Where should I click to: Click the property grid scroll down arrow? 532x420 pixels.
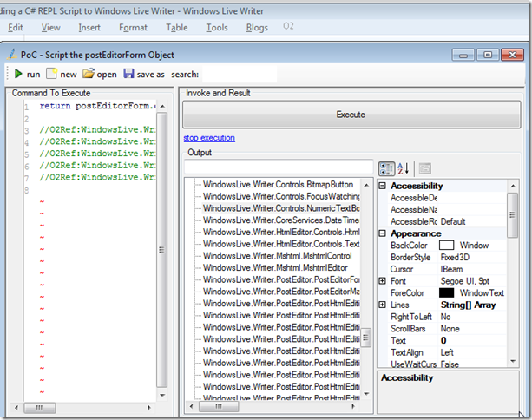coord(513,361)
